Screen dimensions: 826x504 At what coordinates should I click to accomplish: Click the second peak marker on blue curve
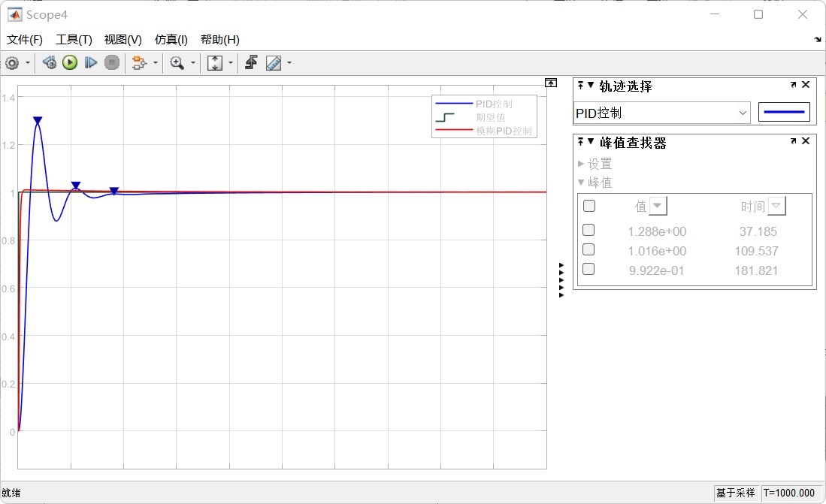(x=76, y=186)
